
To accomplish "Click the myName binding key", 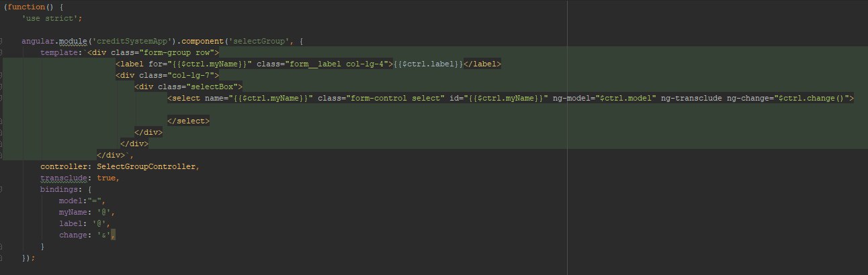I will coord(73,212).
